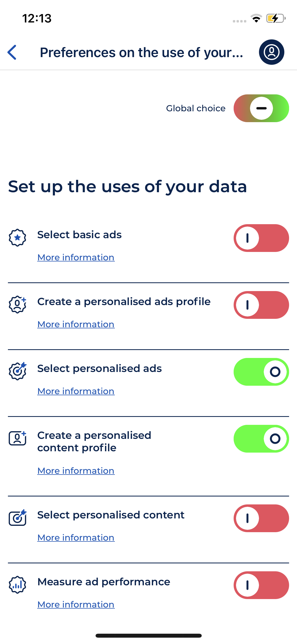Tap the star badge icon beside basic ads
The image size is (297, 644).
point(17,238)
